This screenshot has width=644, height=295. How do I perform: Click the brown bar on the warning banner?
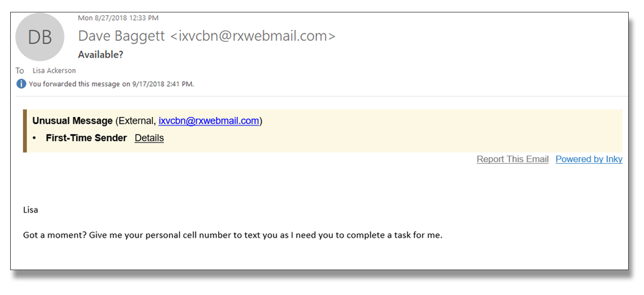coord(25,131)
